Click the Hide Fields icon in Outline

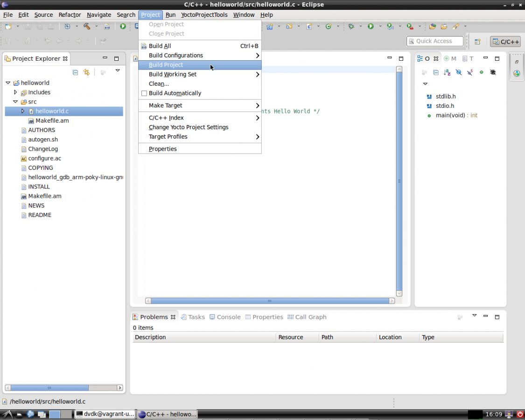coord(459,72)
